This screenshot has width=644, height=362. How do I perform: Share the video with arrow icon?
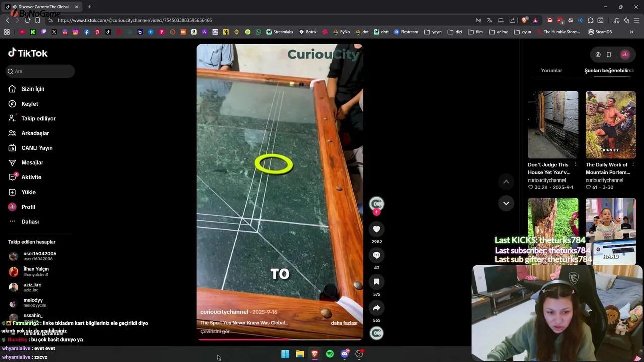tap(376, 308)
